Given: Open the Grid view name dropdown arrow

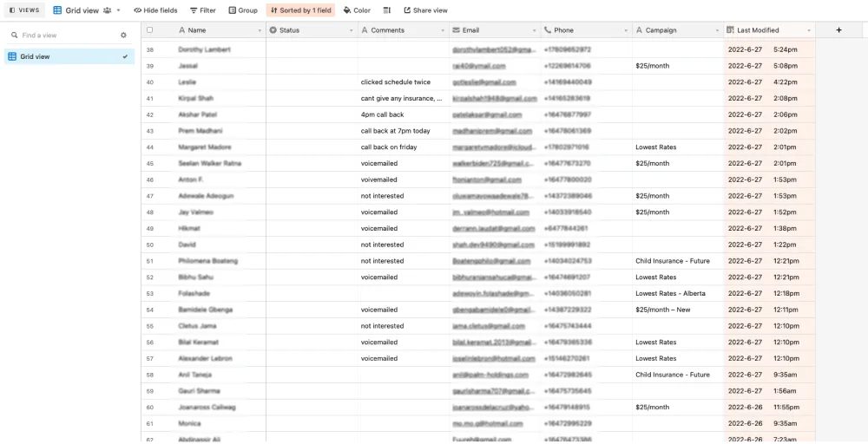Looking at the screenshot, I should (118, 10).
